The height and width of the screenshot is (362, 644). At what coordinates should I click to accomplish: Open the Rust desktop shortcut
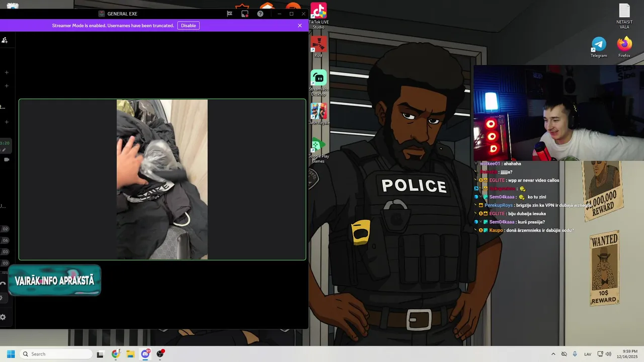pyautogui.click(x=318, y=47)
